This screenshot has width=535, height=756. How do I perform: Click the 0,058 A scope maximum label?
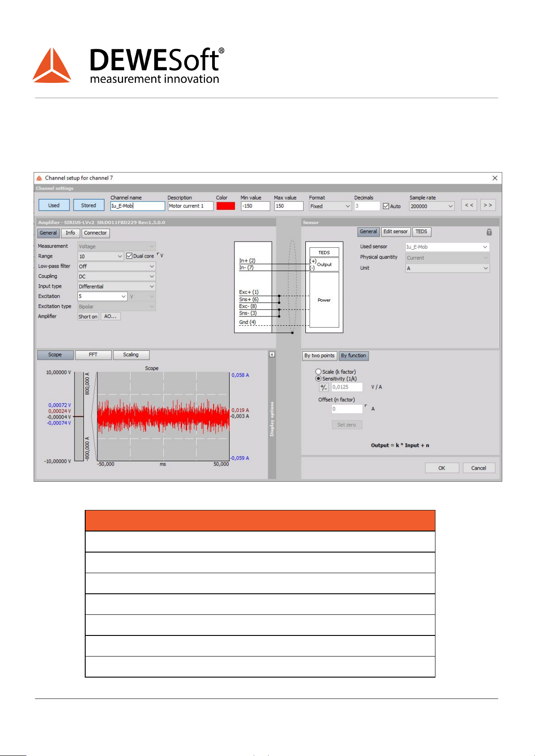coord(240,375)
